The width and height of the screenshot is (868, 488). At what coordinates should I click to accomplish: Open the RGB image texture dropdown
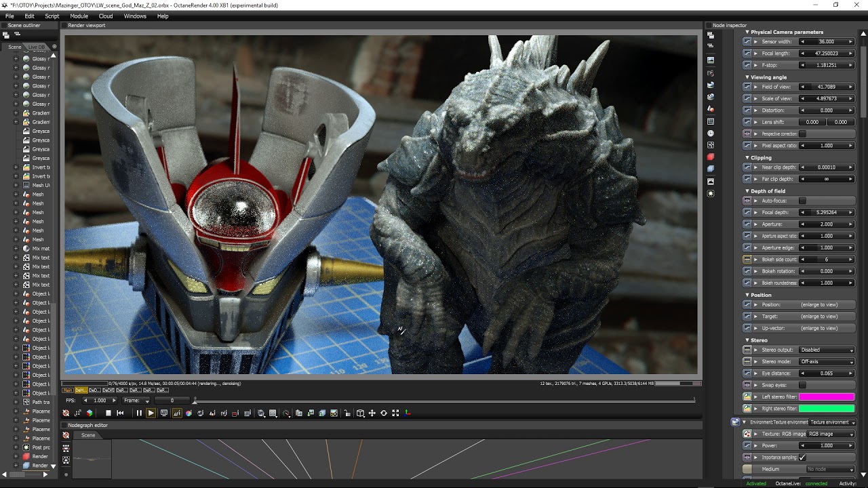(x=831, y=434)
